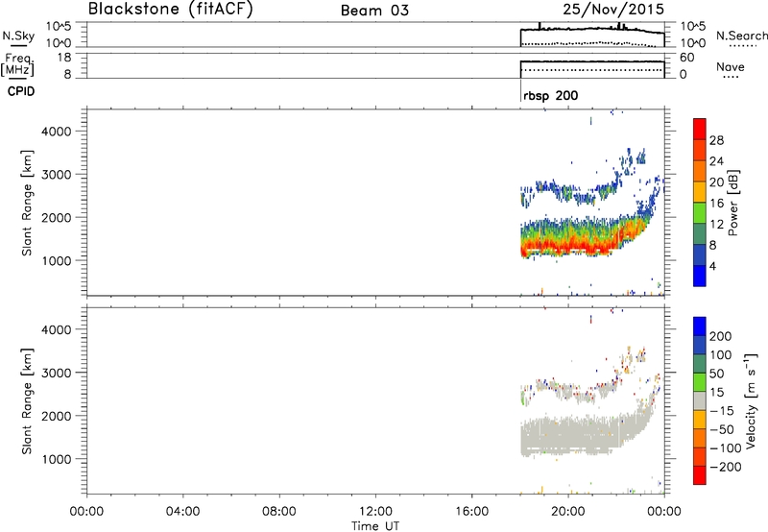This screenshot has height=532, width=768.
Task: Click the N.Sky legend label
Action: pos(18,36)
